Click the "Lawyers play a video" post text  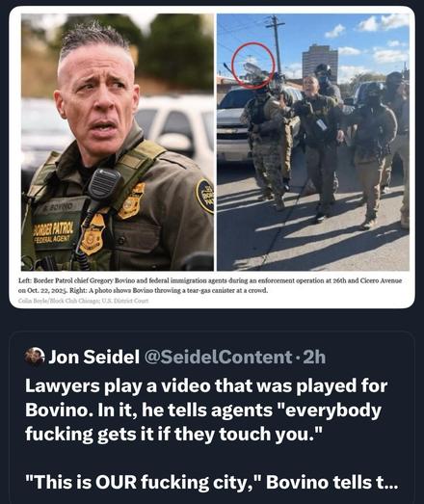(x=206, y=410)
